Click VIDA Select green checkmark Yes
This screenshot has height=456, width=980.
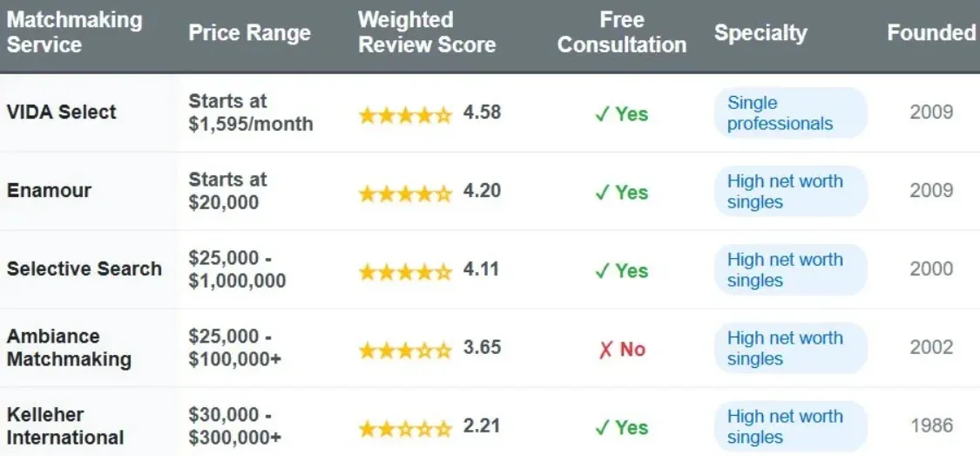pyautogui.click(x=621, y=114)
